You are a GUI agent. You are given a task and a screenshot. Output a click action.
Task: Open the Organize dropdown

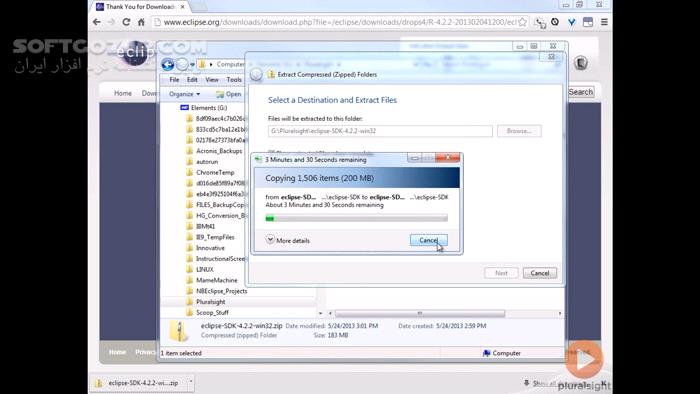[x=184, y=94]
